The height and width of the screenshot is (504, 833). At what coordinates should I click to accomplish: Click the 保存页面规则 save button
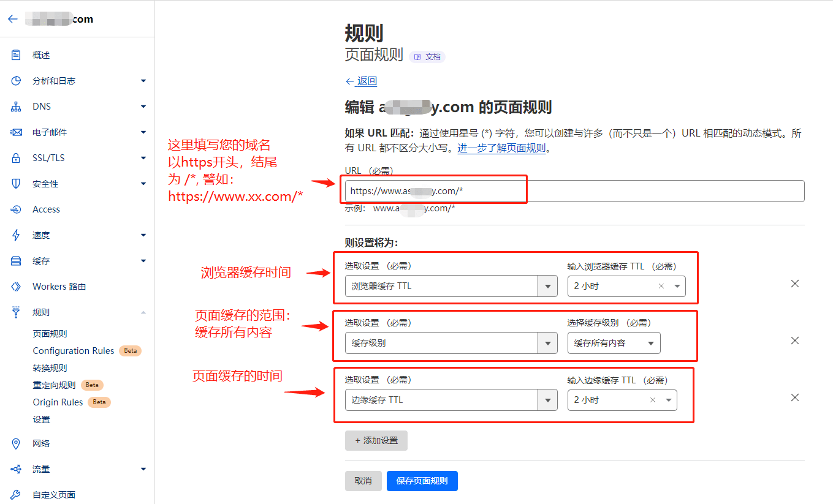[422, 481]
